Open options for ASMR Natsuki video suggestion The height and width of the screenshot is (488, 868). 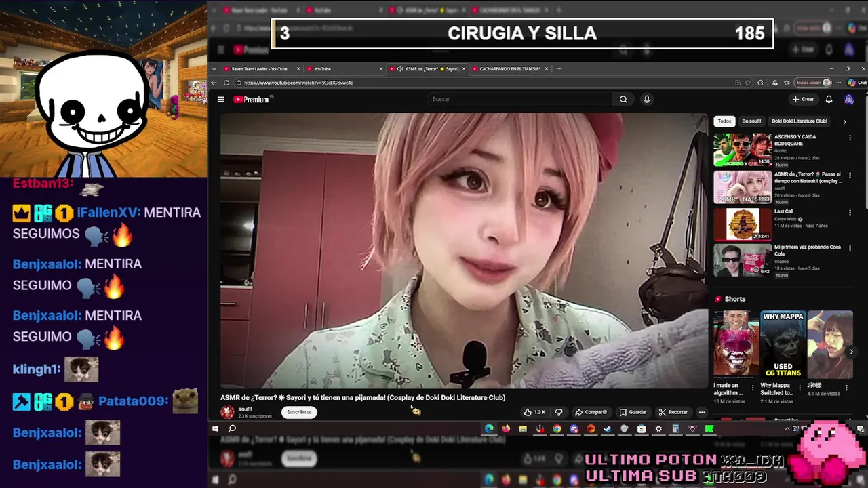pos(850,175)
